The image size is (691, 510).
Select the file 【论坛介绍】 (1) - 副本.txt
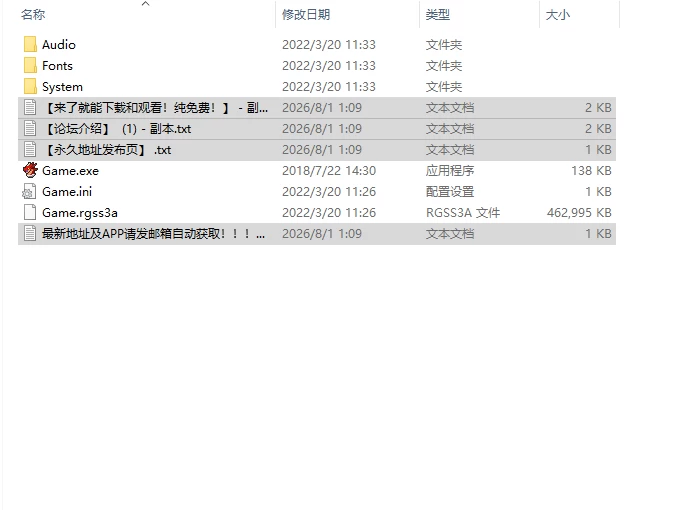point(117,129)
